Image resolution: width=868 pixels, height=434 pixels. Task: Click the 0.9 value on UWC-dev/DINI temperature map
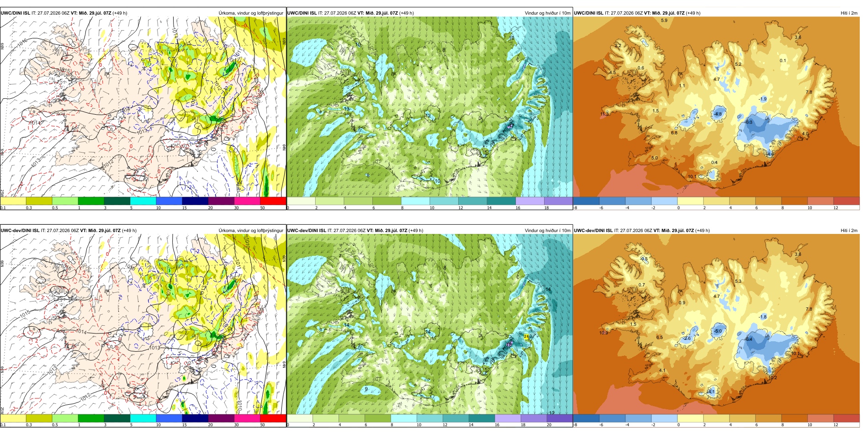point(682,303)
